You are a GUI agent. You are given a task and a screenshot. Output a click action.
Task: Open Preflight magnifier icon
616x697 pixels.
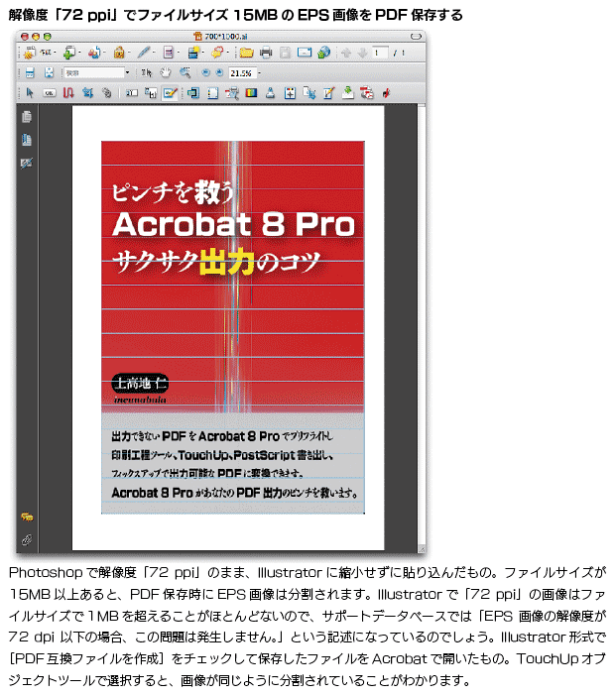pos(232,92)
